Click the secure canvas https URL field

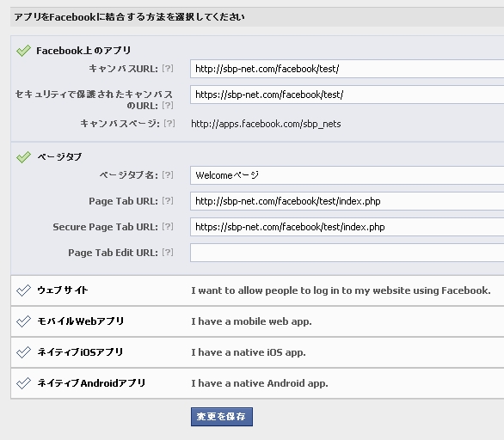click(347, 95)
